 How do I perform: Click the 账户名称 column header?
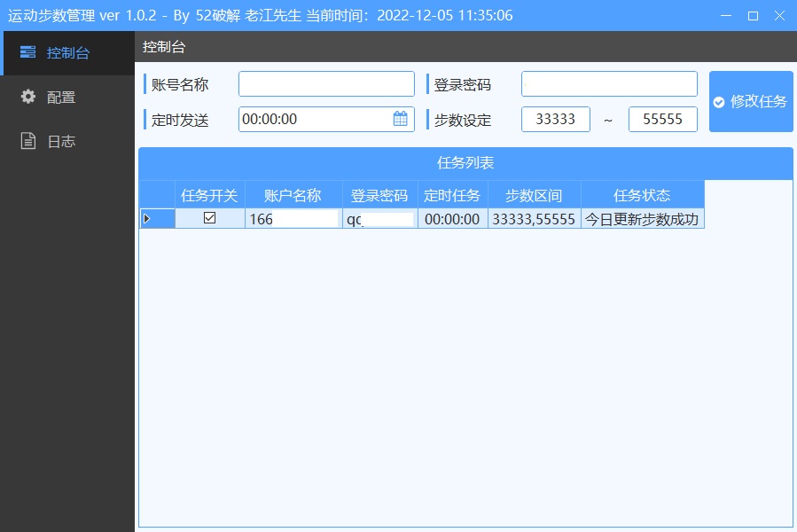pyautogui.click(x=293, y=195)
